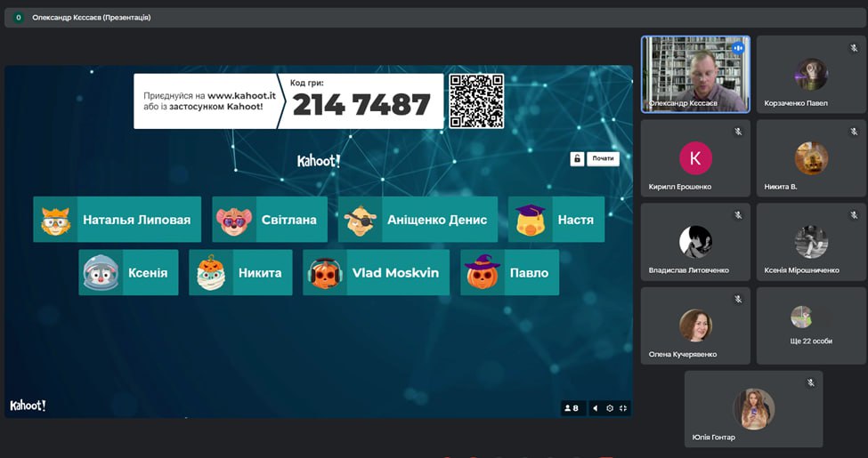Viewport: 868px width, 458px height.
Task: Select player card Світлана
Action: coord(270,220)
